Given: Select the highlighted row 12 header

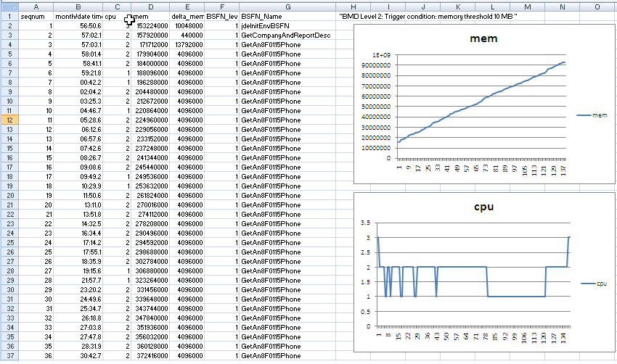Looking at the screenshot, I should [x=8, y=119].
